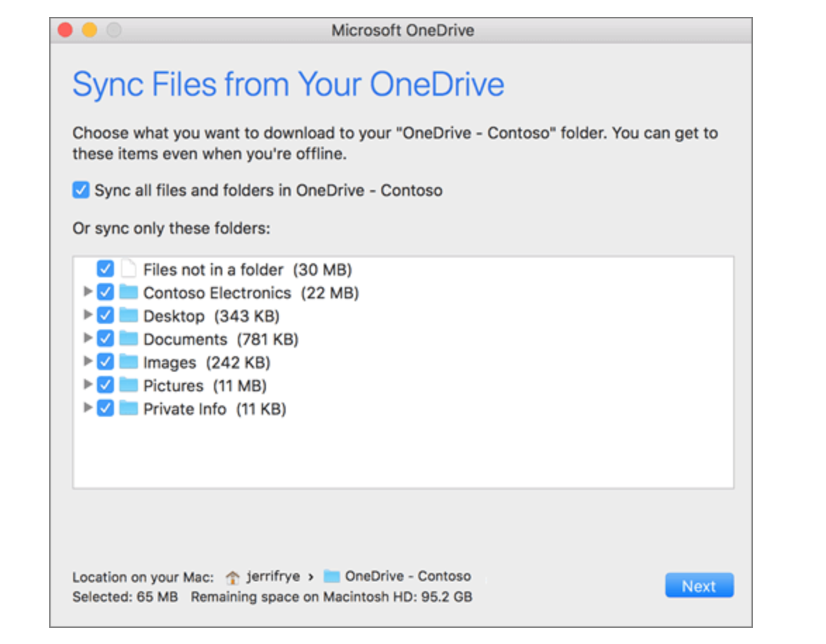Close the OneDrive window with red button
This screenshot has width=826, height=644.
point(65,30)
